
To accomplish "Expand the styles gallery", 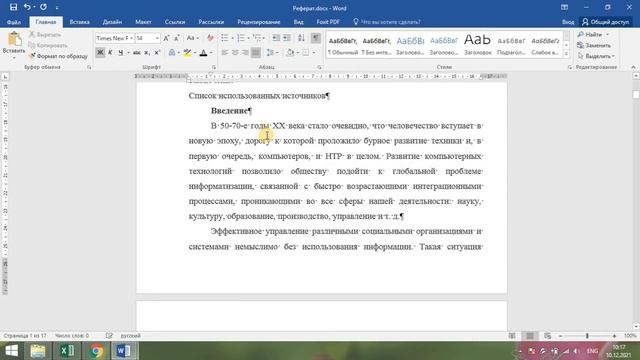I will tap(566, 54).
